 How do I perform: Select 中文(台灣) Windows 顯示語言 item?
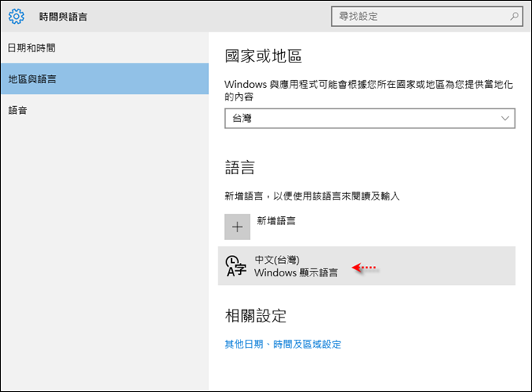[367, 266]
